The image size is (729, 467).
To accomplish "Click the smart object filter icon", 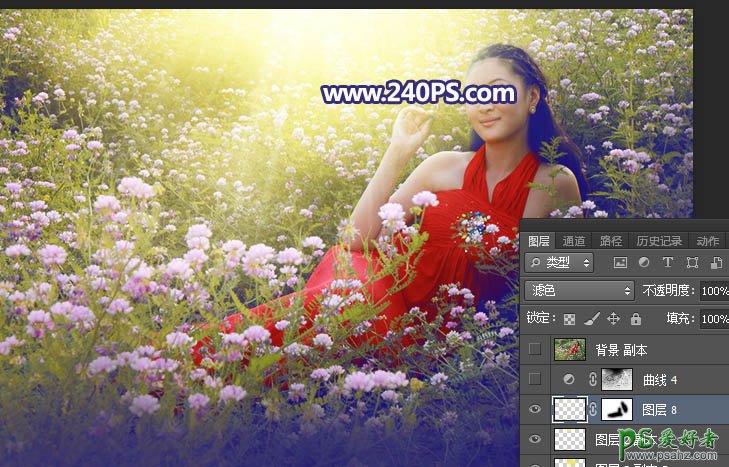I will [x=716, y=263].
